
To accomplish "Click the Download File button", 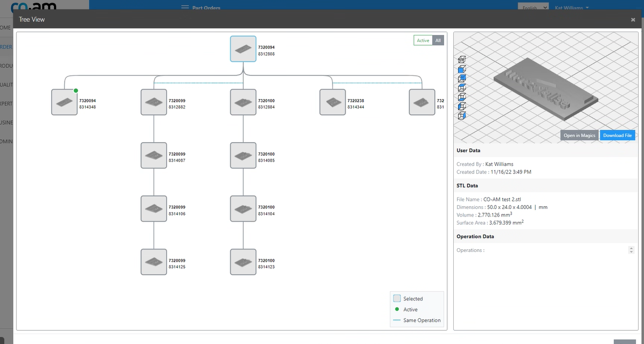I will [617, 136].
